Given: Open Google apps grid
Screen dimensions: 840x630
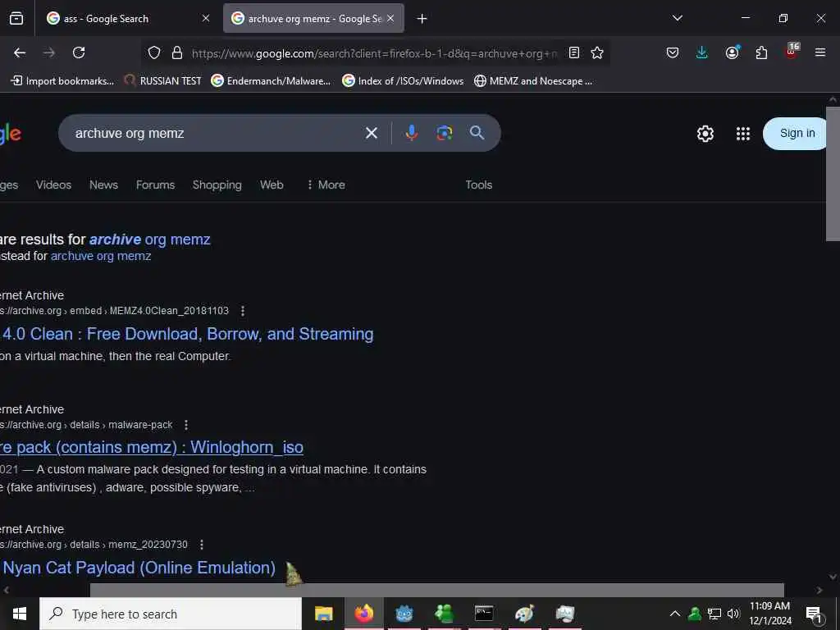Looking at the screenshot, I should (x=743, y=134).
